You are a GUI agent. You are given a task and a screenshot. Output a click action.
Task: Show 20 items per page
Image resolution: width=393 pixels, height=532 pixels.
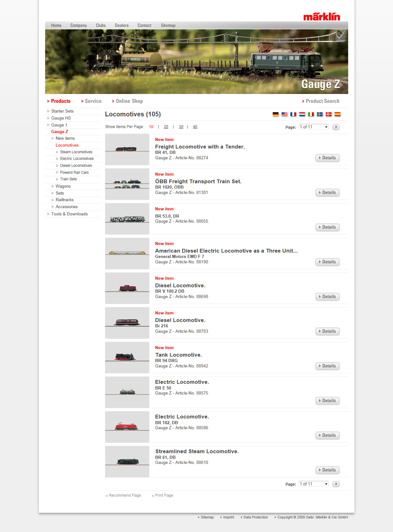pos(166,127)
